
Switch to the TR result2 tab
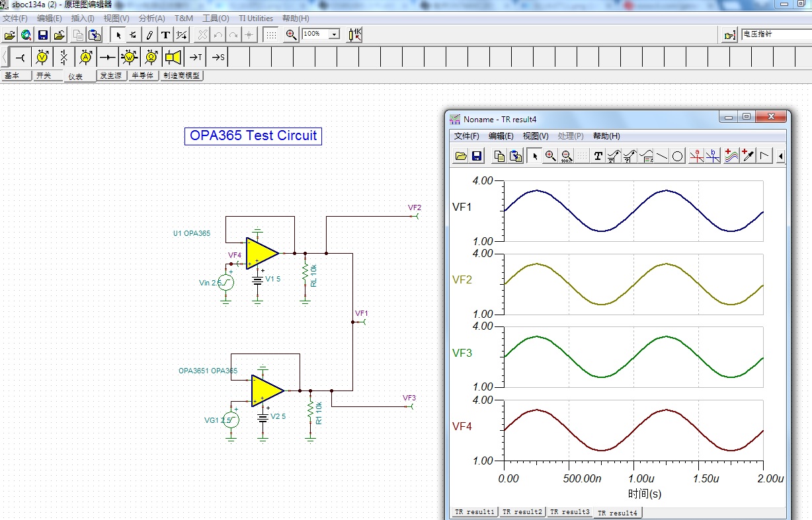click(522, 512)
